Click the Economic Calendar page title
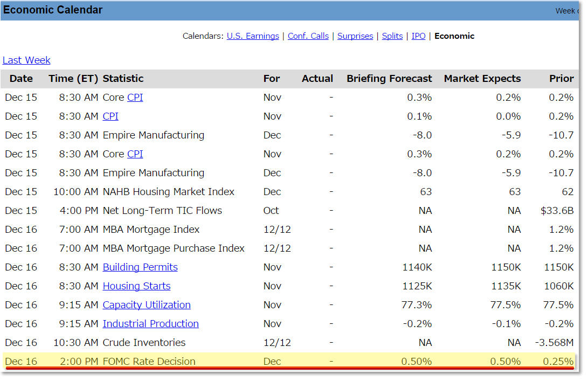Screen dimensions: 588x381 click(53, 10)
